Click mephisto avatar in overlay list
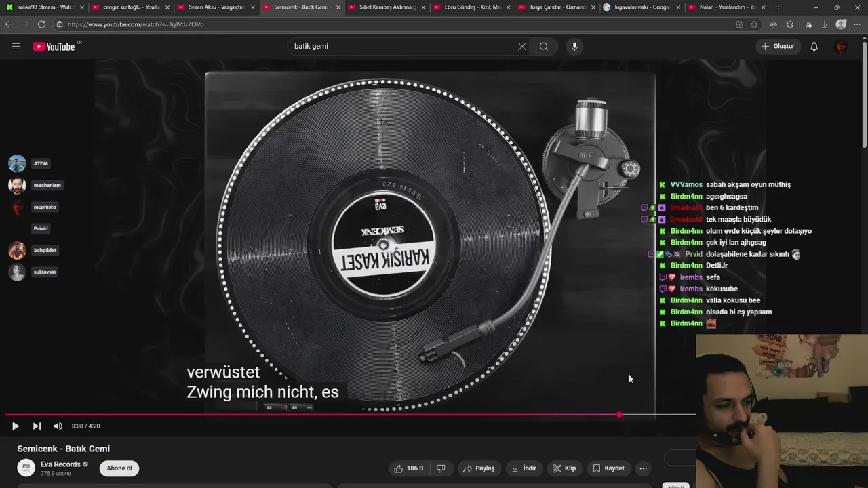The width and height of the screenshot is (868, 488). pos(17,207)
